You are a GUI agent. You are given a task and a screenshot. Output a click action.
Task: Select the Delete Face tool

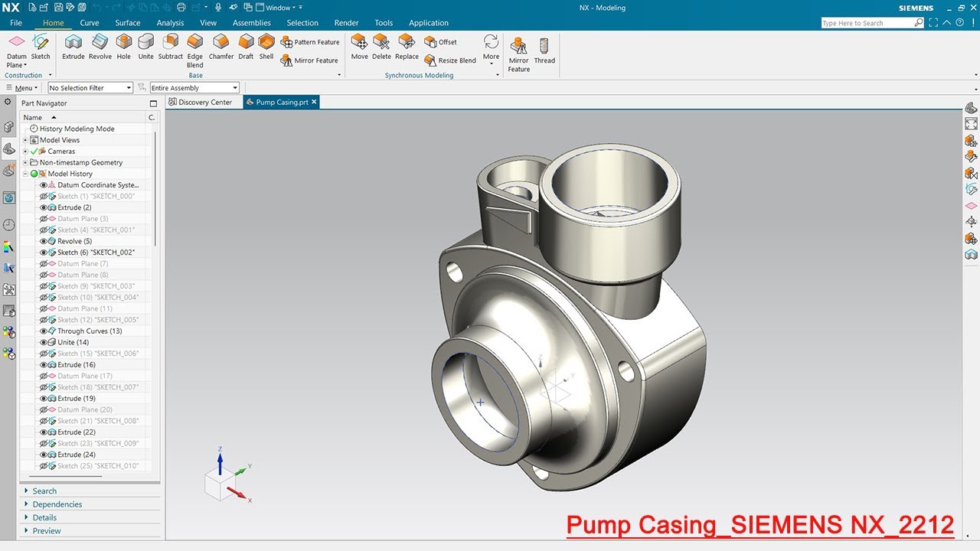click(381, 47)
